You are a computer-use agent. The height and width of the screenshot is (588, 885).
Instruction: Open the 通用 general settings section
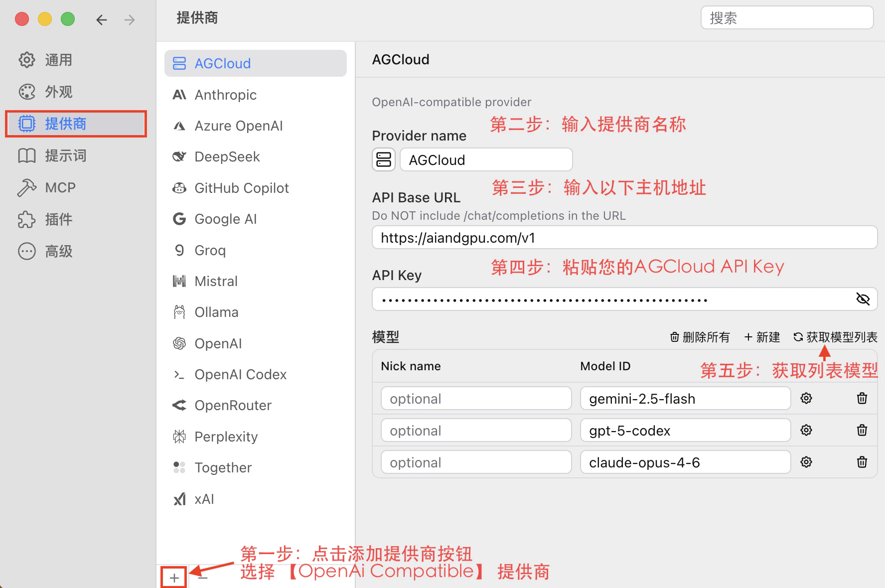(76, 60)
